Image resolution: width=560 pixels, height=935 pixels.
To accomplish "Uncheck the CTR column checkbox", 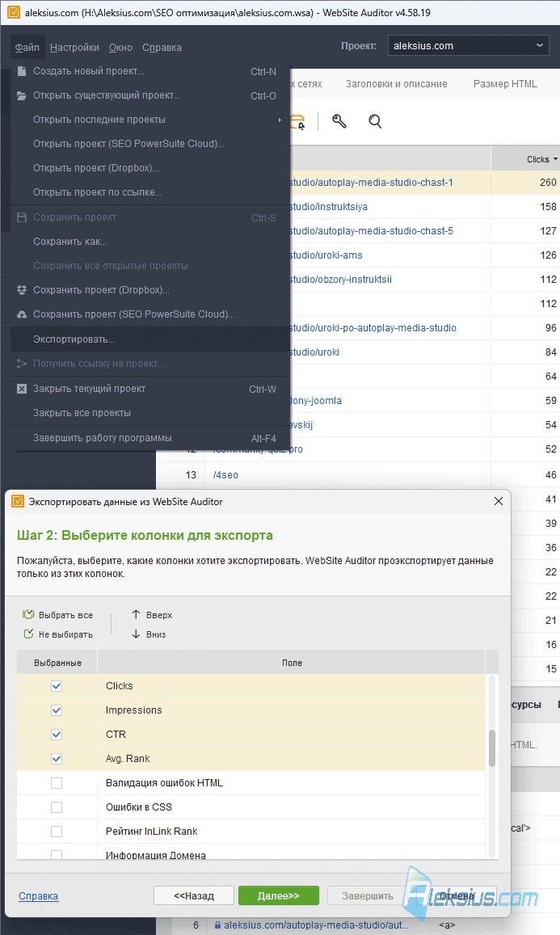I will tap(57, 734).
